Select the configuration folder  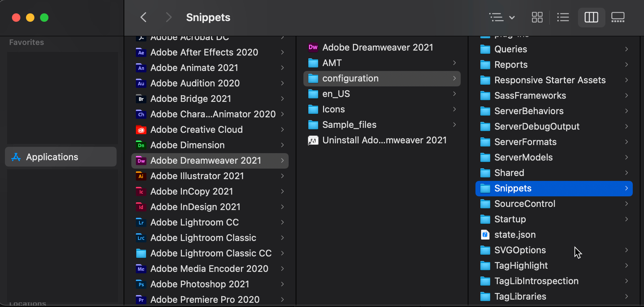click(x=350, y=78)
